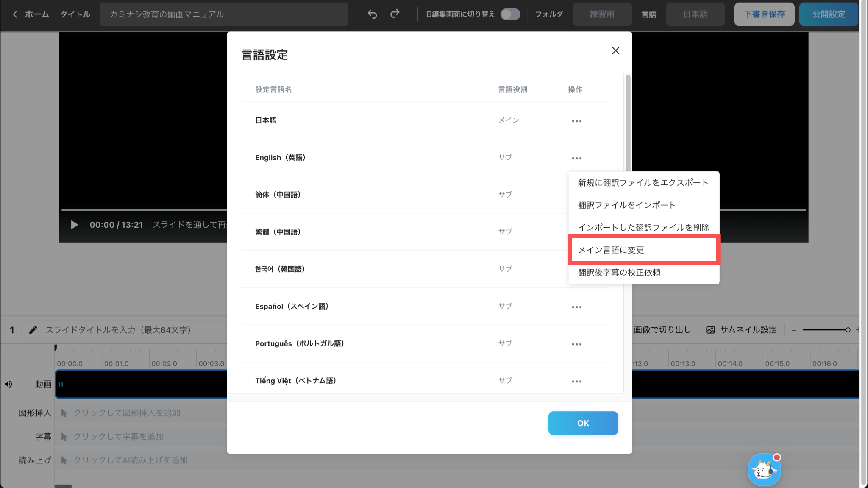This screenshot has width=868, height=488.
Task: Close the 言語設定 dialog with X
Action: pyautogui.click(x=615, y=51)
